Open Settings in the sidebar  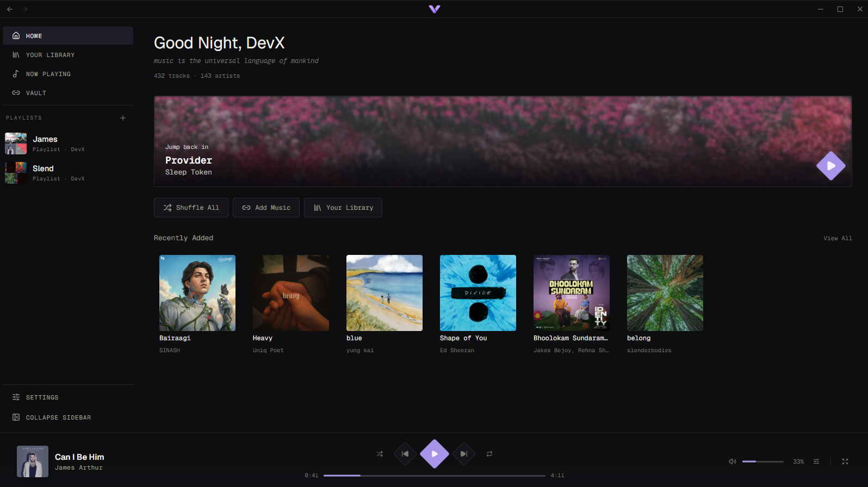click(x=68, y=397)
